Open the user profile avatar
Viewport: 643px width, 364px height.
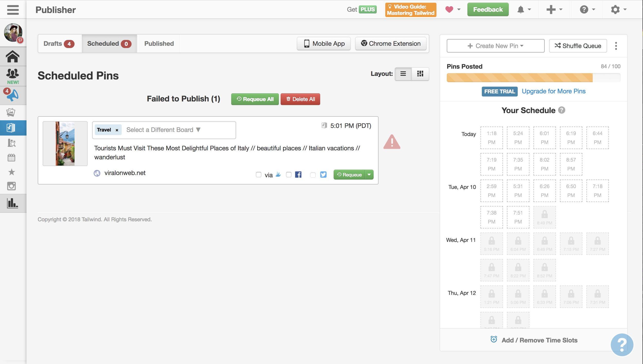pyautogui.click(x=13, y=33)
